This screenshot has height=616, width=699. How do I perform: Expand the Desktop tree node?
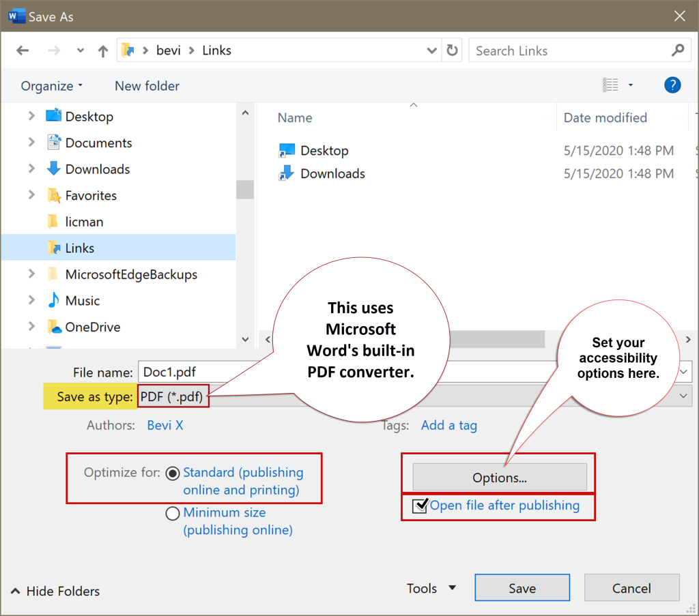(31, 116)
